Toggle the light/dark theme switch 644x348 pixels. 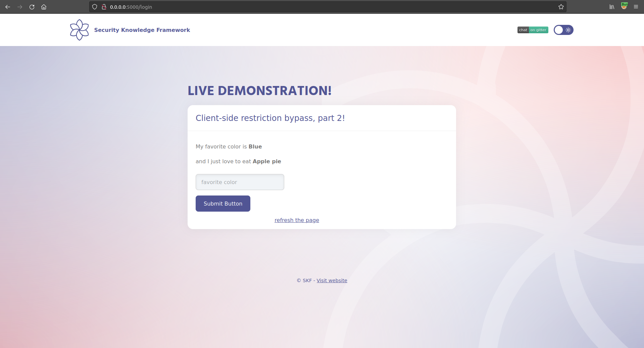563,30
